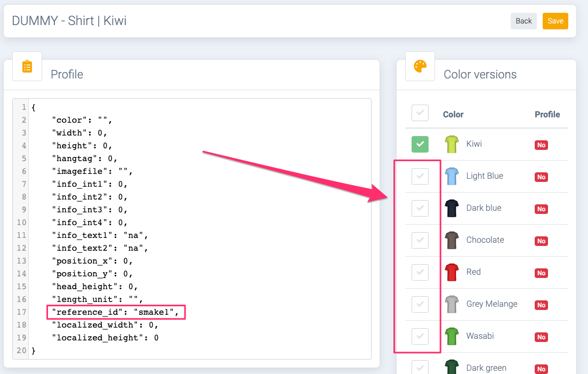Click the Red shirt icon
Screen dimensions: 588x374
point(452,272)
